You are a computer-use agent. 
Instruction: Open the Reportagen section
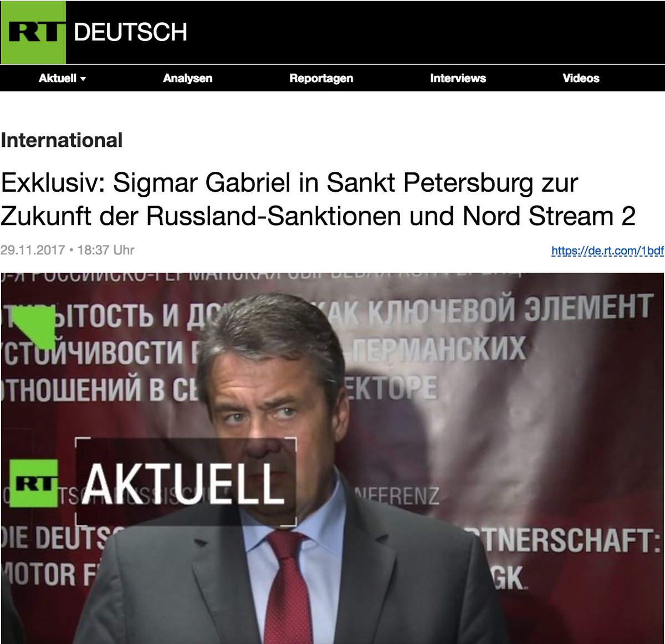point(321,78)
